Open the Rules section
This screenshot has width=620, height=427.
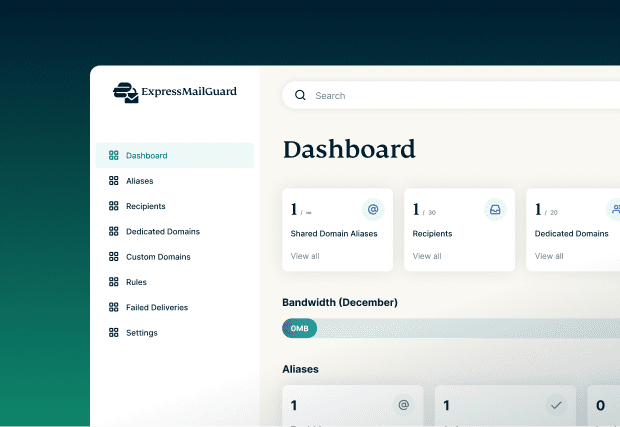tap(137, 282)
